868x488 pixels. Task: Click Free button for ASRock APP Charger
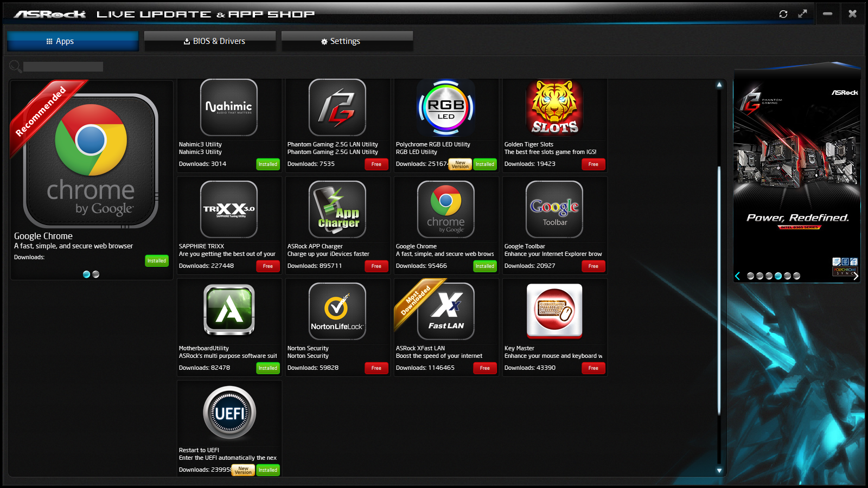376,266
